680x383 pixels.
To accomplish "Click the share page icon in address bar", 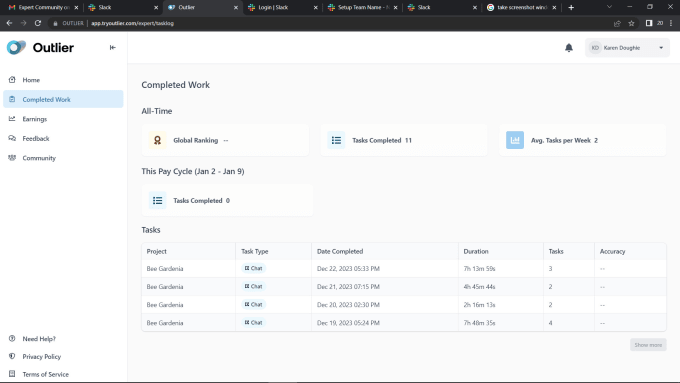I will click(x=617, y=23).
